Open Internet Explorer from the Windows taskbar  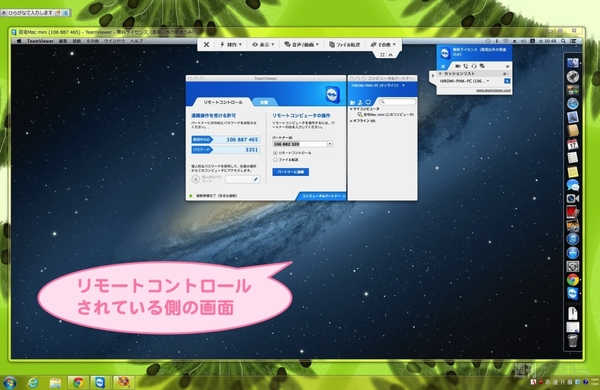tap(33, 382)
